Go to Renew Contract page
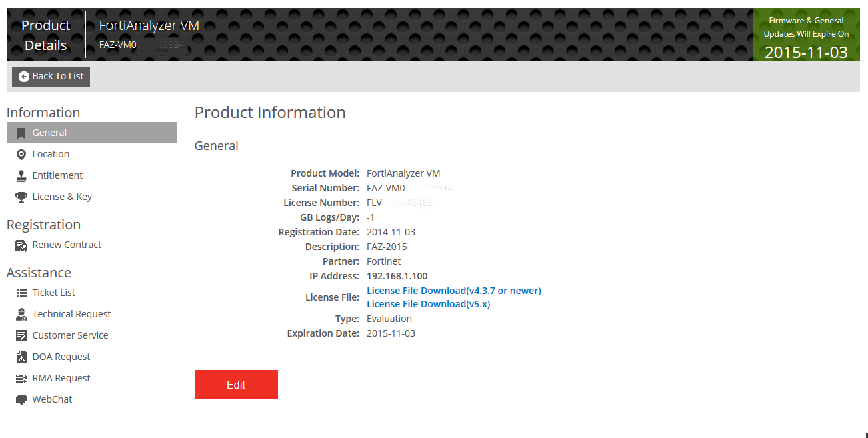868x438 pixels. click(x=67, y=245)
